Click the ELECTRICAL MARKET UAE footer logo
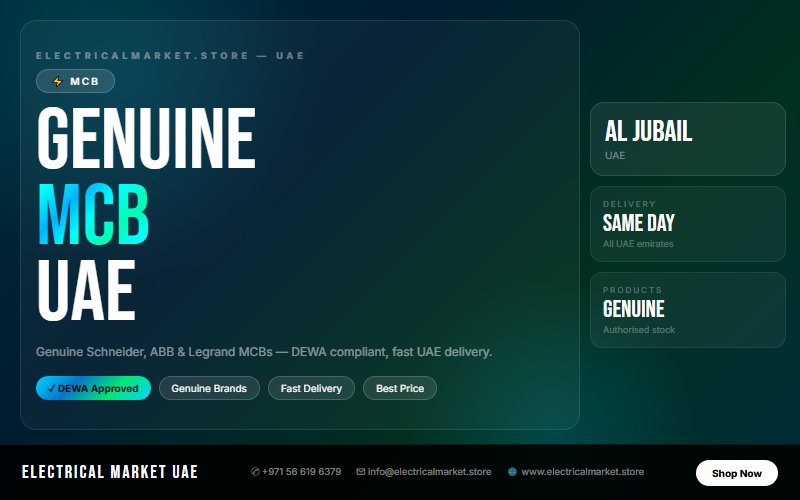This screenshot has width=800, height=500. point(110,472)
